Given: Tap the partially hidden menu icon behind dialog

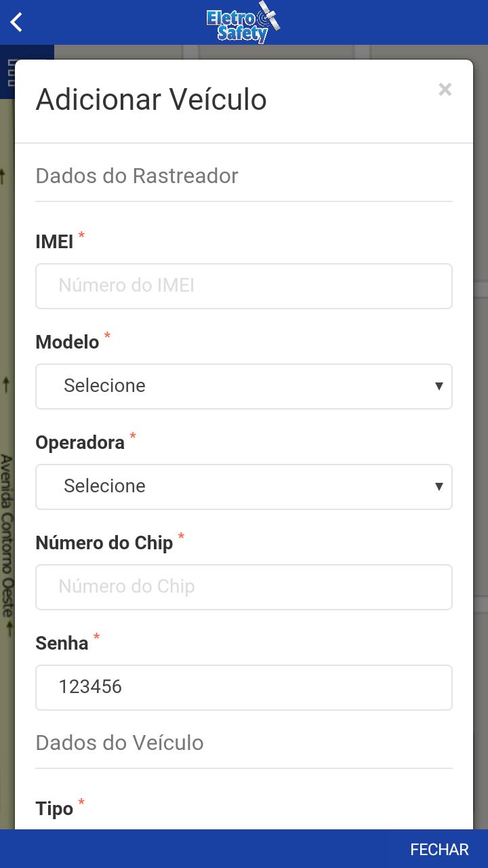Looking at the screenshot, I should coord(9,72).
